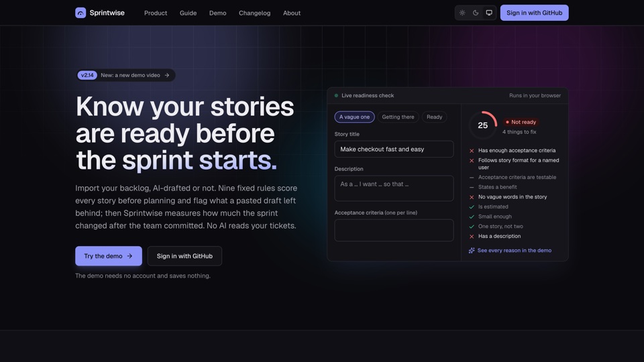Click the Try the demo button
The image size is (644, 362).
[x=109, y=256]
